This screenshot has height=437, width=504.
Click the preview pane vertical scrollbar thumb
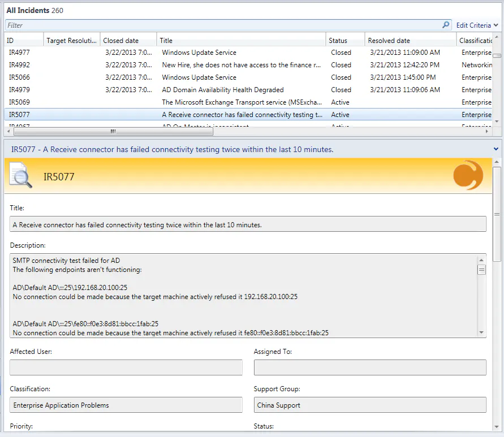pyautogui.click(x=497, y=214)
